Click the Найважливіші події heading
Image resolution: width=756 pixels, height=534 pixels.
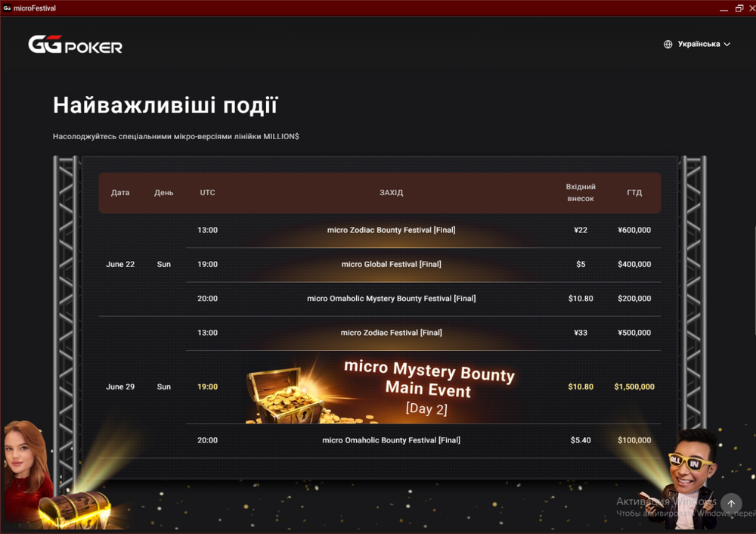pos(166,105)
